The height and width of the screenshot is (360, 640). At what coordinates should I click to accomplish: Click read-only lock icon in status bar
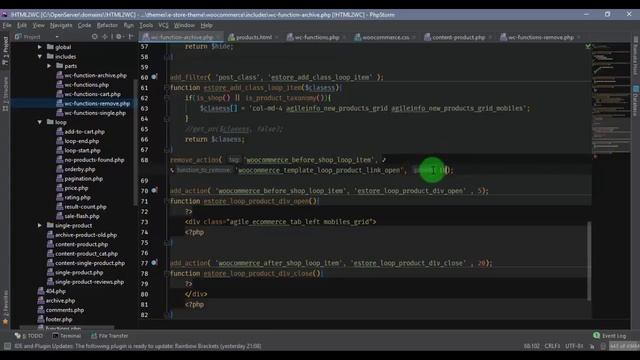(592, 346)
